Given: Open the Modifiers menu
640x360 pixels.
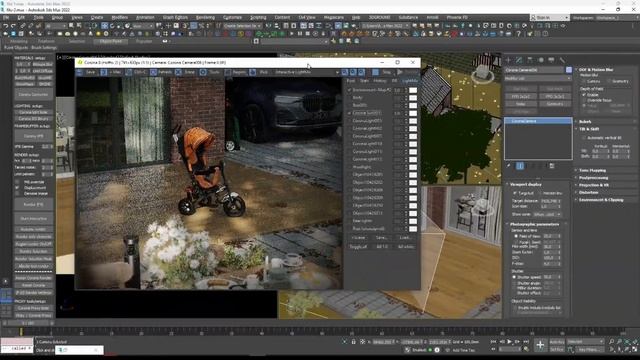Looking at the screenshot, I should point(120,18).
